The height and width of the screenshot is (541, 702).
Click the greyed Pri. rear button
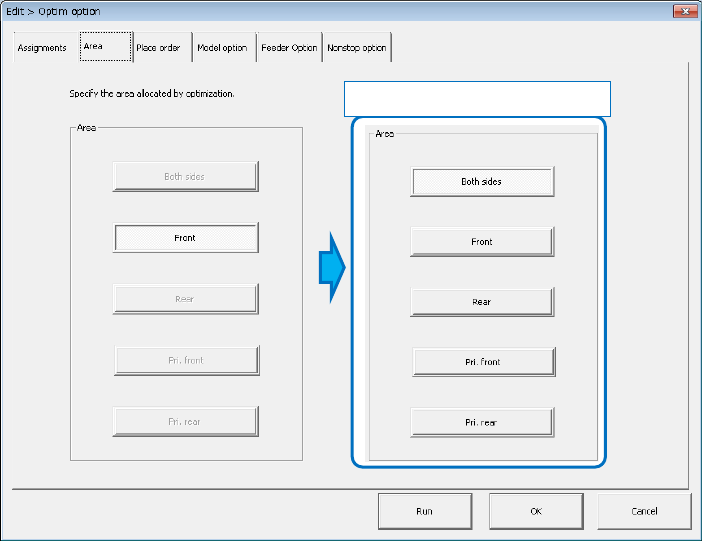point(185,422)
